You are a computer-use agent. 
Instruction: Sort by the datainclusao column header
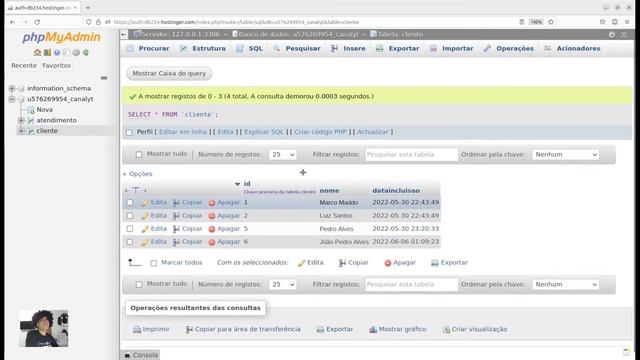(396, 191)
